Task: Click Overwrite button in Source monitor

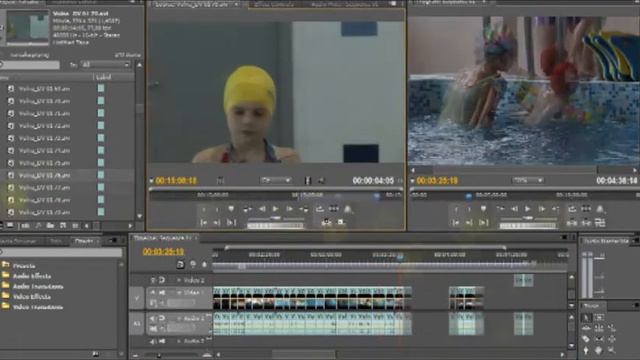Action: (x=340, y=222)
